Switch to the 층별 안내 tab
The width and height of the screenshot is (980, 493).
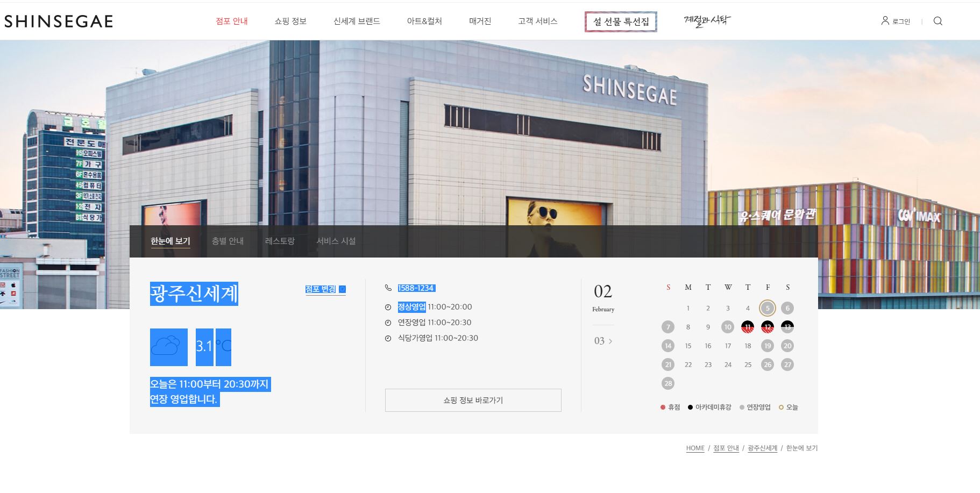tap(228, 241)
